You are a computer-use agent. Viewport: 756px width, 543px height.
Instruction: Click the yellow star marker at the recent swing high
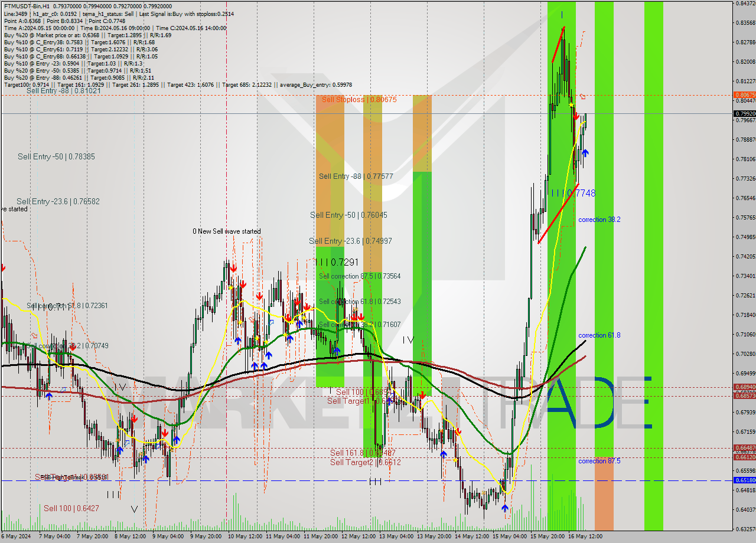(x=571, y=104)
